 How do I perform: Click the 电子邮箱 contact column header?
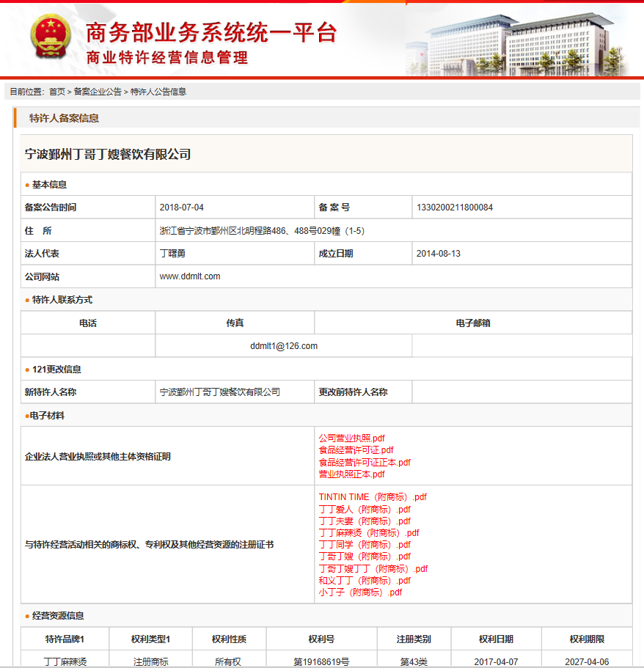point(473,323)
